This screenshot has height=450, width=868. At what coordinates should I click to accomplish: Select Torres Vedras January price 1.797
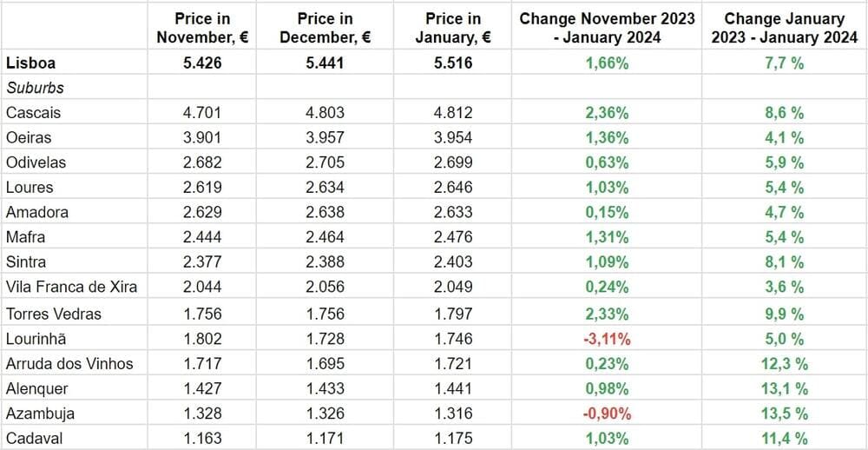(x=453, y=314)
